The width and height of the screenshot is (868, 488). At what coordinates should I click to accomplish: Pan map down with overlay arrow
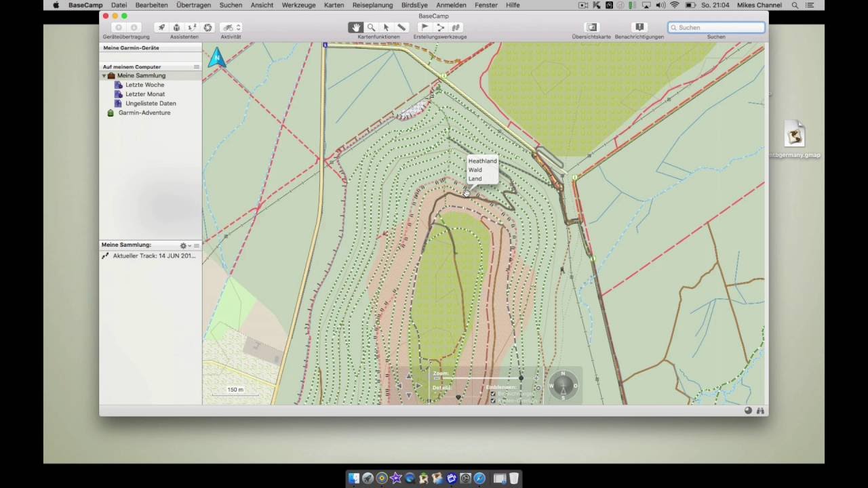(409, 395)
